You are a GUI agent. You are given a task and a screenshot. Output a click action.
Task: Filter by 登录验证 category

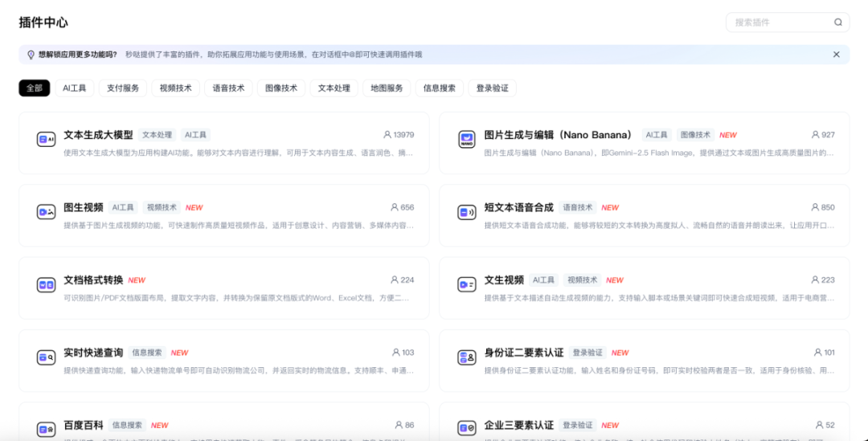point(492,88)
